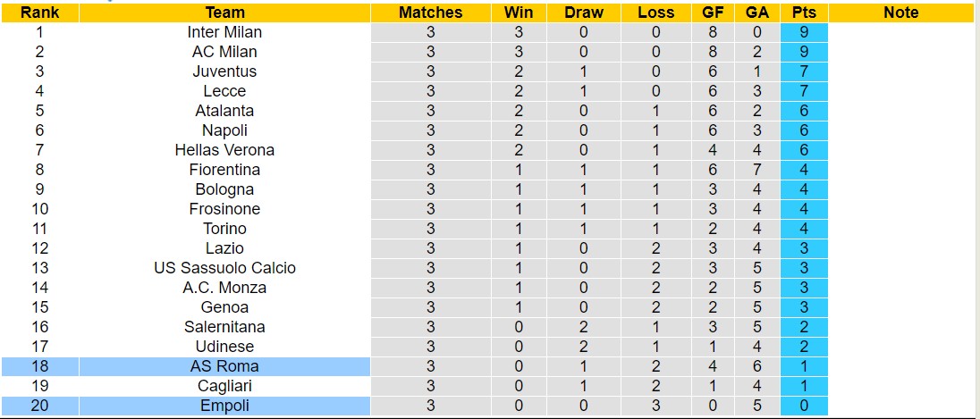Click Empoli's 0 points cell
The width and height of the screenshot is (980, 419).
pyautogui.click(x=803, y=406)
